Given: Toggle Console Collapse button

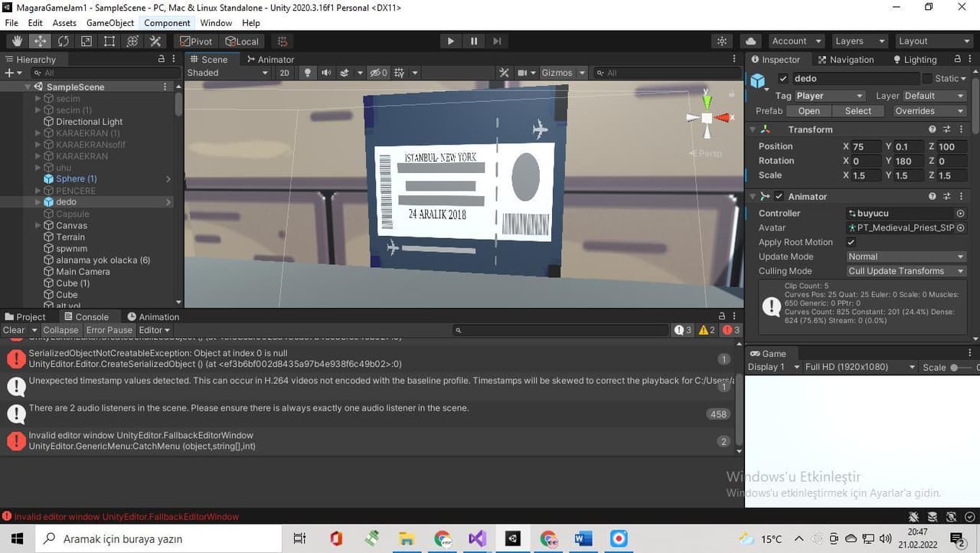Looking at the screenshot, I should coord(60,330).
